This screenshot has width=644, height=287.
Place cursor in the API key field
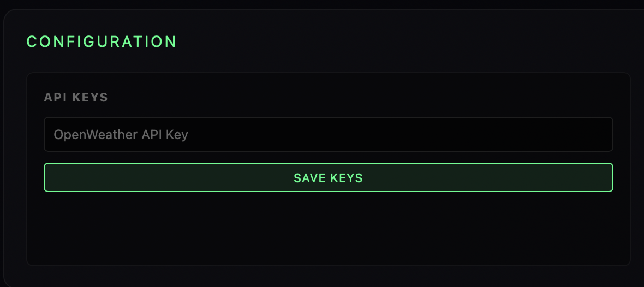[x=328, y=134]
